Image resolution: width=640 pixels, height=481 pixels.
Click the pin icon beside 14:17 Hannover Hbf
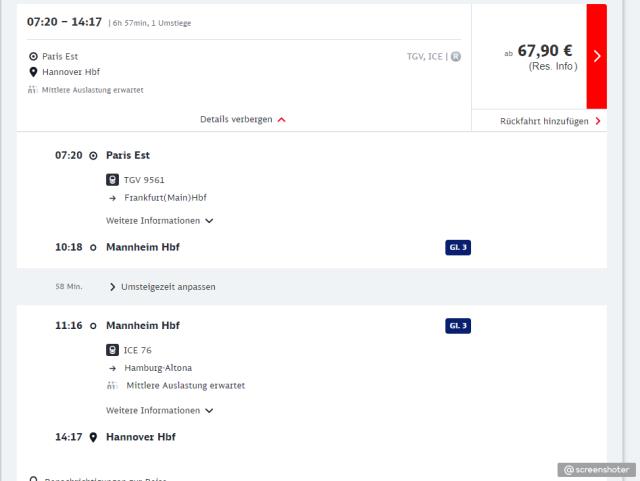point(93,437)
